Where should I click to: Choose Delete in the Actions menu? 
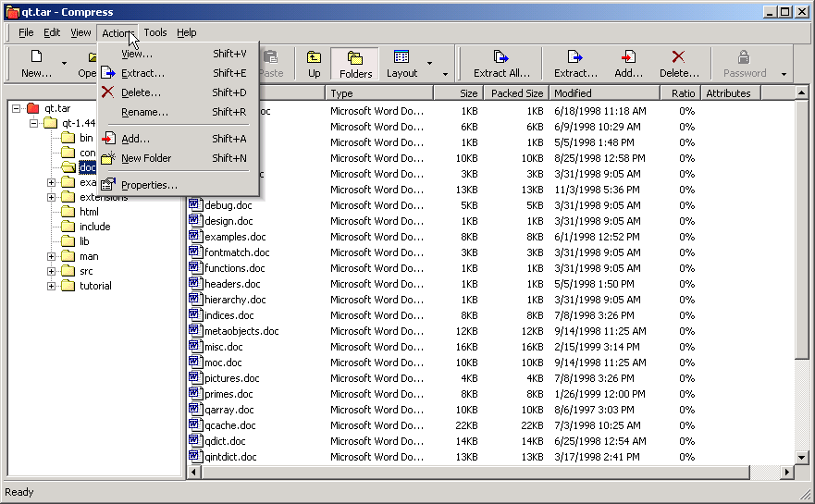[x=179, y=92]
